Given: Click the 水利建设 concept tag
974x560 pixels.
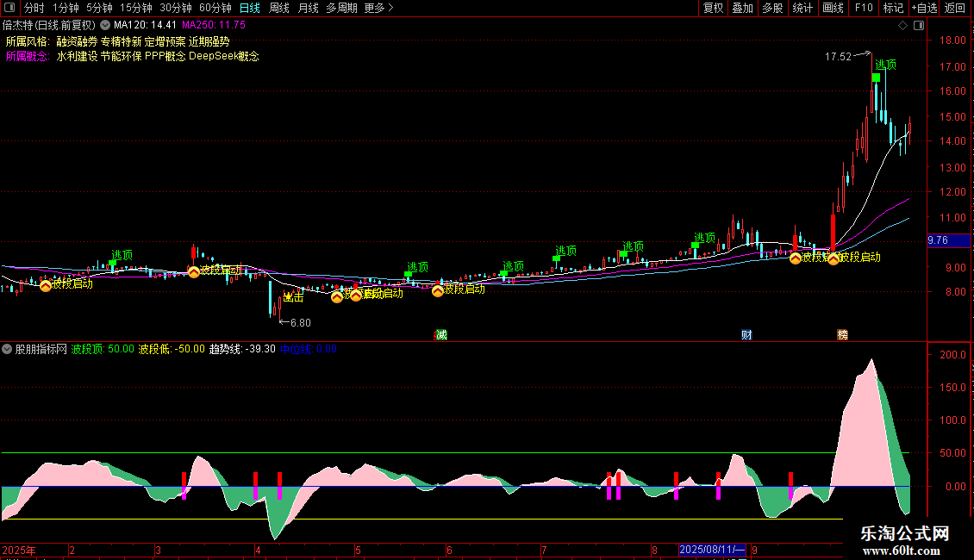Looking at the screenshot, I should coord(77,57).
